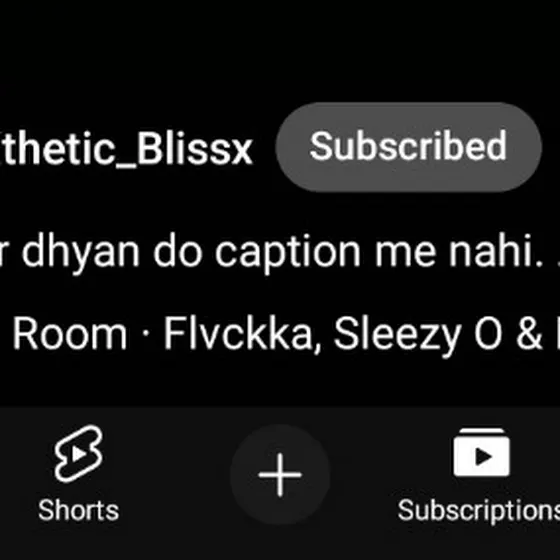Toggle the Subscribed button off
Viewport: 560px width, 560px height.
[x=409, y=147]
